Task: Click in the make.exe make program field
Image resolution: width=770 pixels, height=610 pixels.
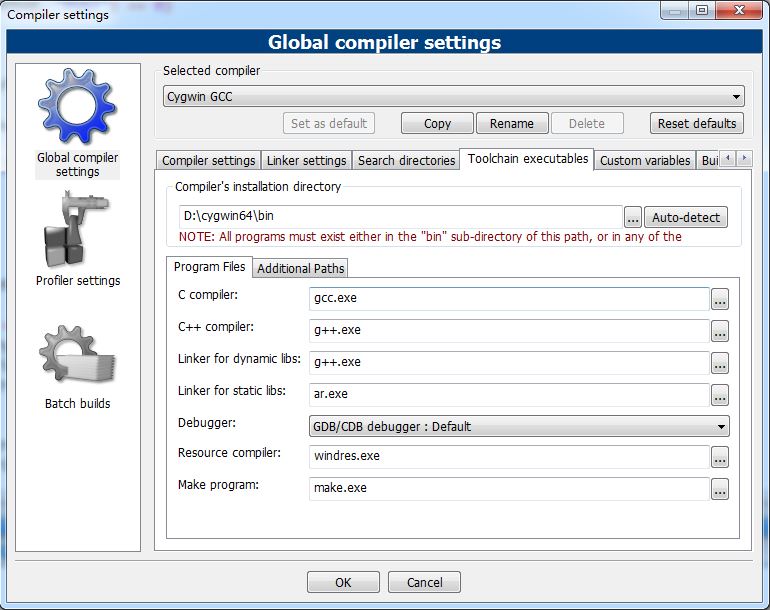Action: 509,488
